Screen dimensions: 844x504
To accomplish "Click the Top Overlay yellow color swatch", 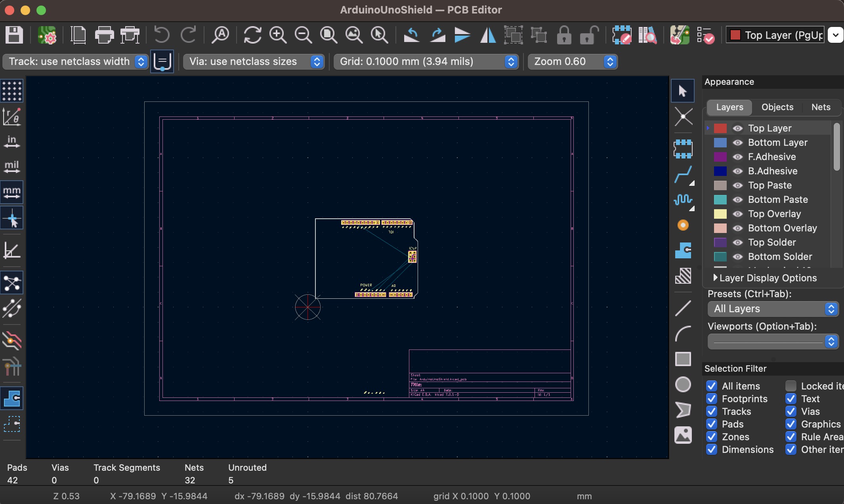I will pos(720,214).
